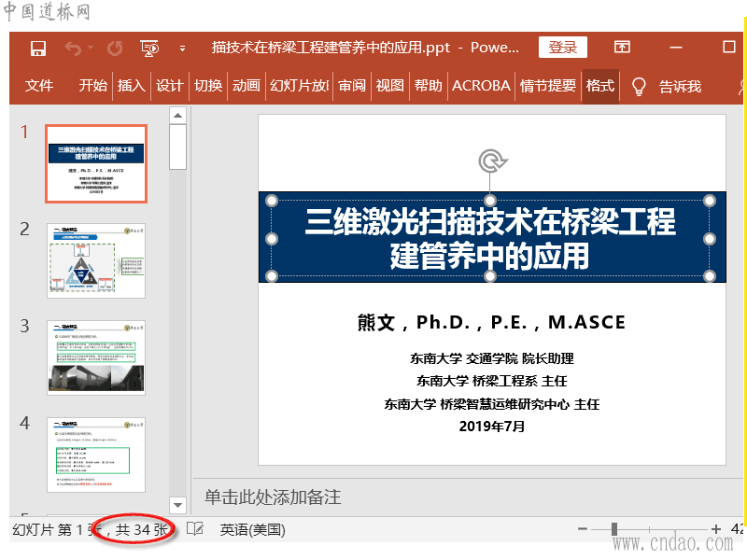Click the thumbnail pane scroll down arrow

tap(177, 503)
